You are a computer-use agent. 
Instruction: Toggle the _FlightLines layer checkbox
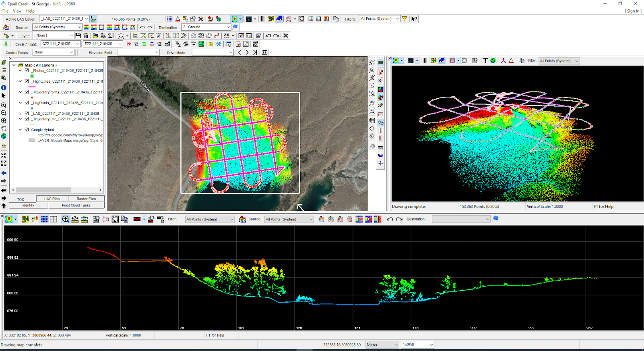click(x=27, y=81)
